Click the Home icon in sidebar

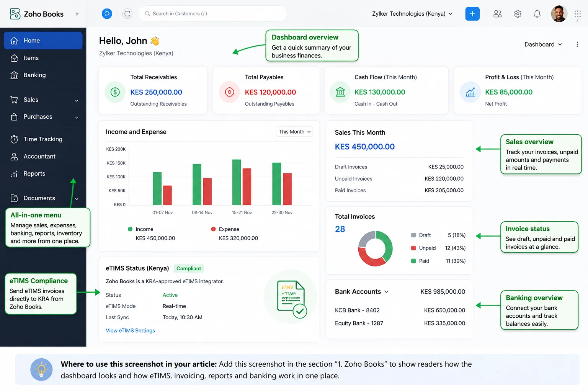(14, 41)
